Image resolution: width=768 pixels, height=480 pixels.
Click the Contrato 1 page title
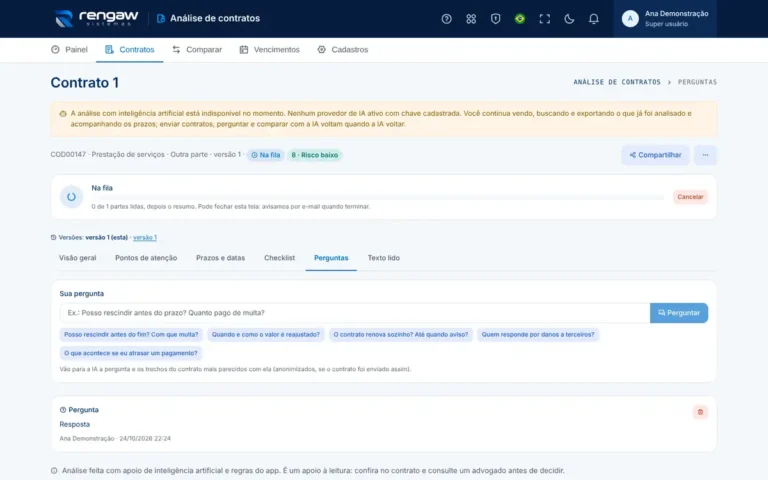85,82
